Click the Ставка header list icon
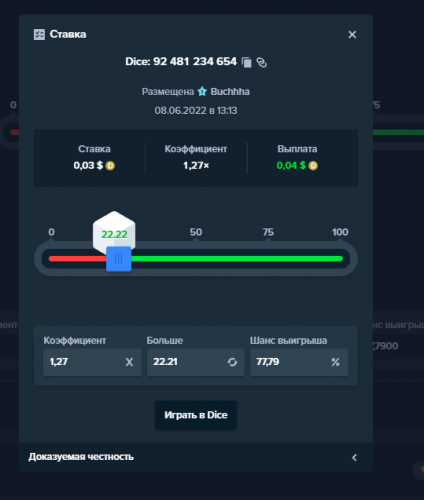The height and width of the screenshot is (500, 424). 39,34
